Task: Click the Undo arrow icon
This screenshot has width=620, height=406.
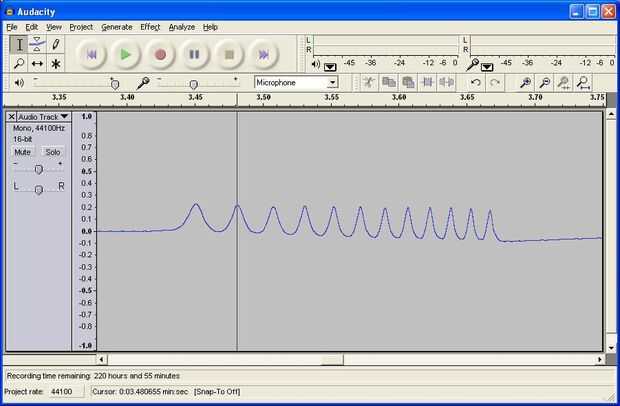Action: pos(476,83)
